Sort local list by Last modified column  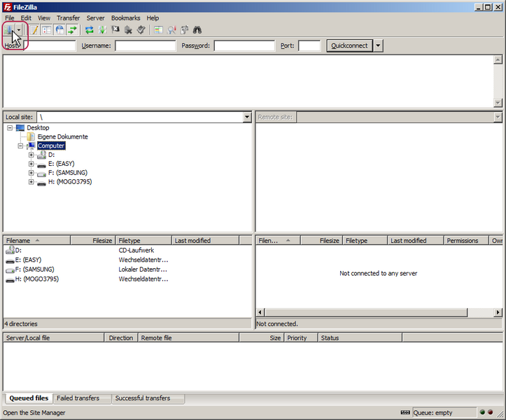[x=205, y=241]
